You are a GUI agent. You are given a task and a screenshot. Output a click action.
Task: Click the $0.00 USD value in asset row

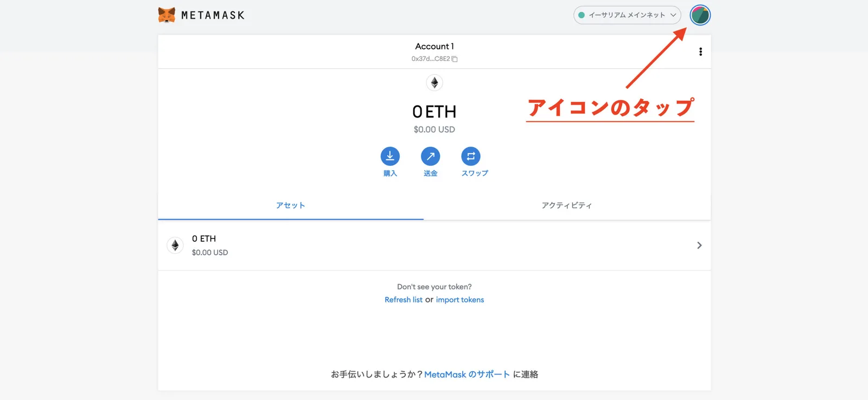(210, 253)
